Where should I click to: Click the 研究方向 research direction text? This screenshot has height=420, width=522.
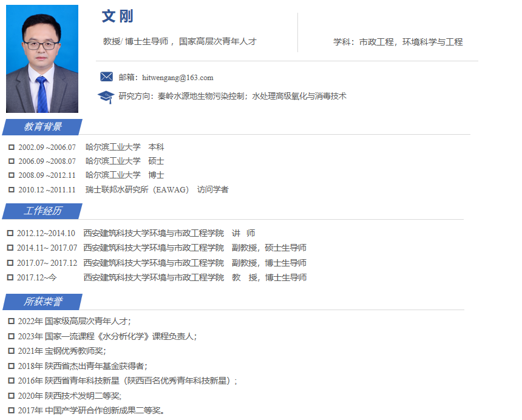232,96
